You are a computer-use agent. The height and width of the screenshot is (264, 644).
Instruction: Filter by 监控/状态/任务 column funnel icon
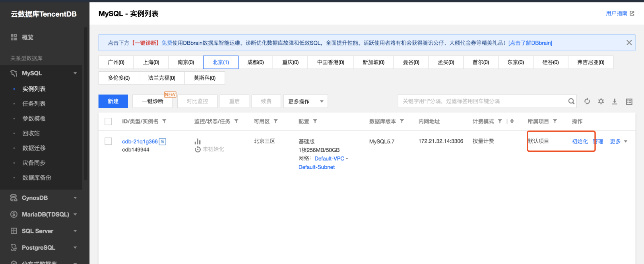(x=236, y=121)
